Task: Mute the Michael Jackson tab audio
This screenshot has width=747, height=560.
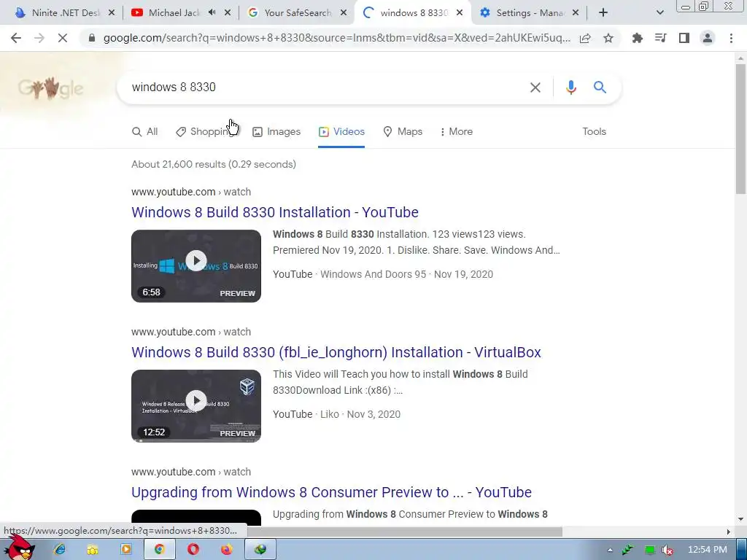Action: point(212,13)
